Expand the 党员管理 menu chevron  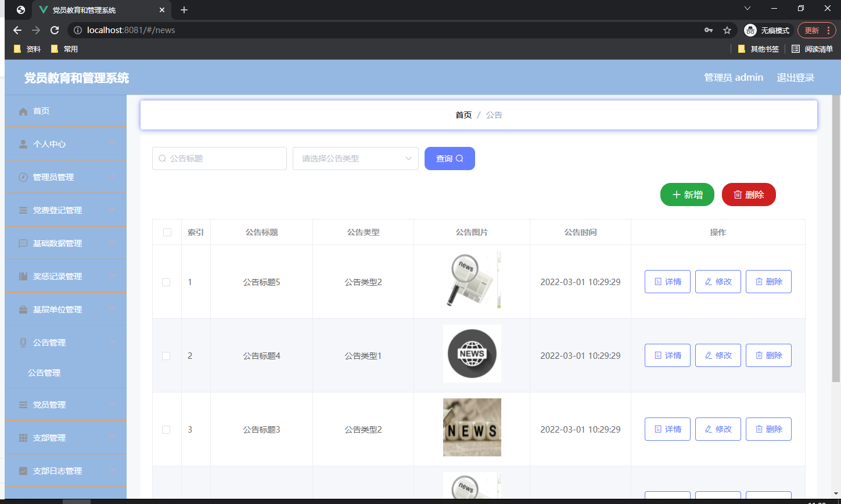pyautogui.click(x=112, y=404)
